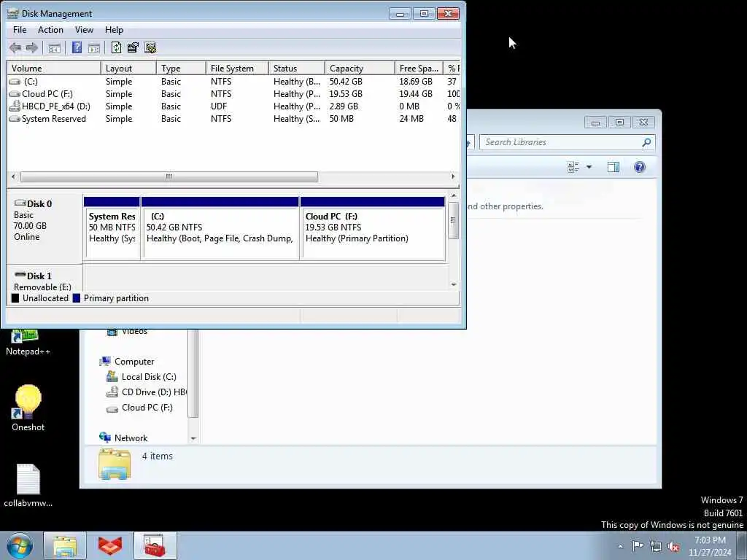Click the Free Space column header

419,68
